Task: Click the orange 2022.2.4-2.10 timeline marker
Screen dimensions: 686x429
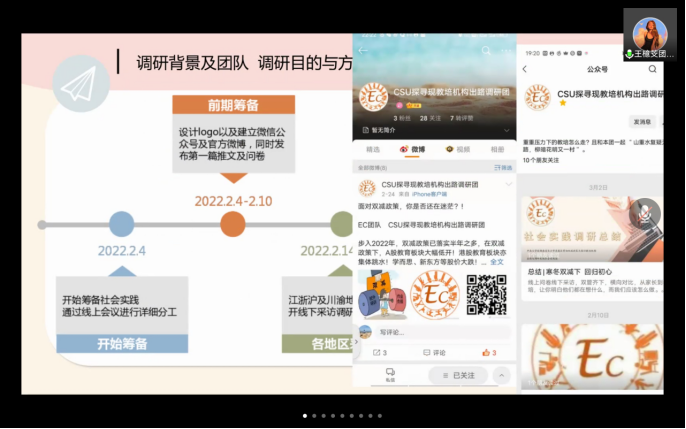Action: tap(233, 224)
